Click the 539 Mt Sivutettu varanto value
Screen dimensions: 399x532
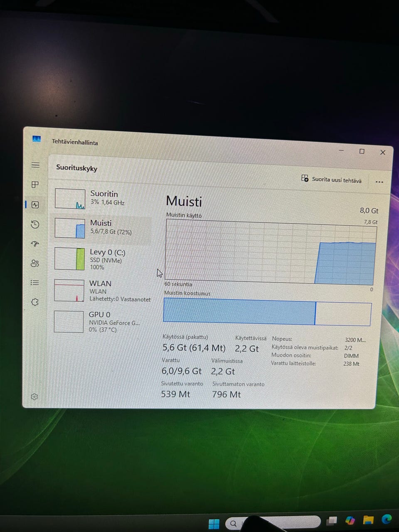pyautogui.click(x=175, y=394)
